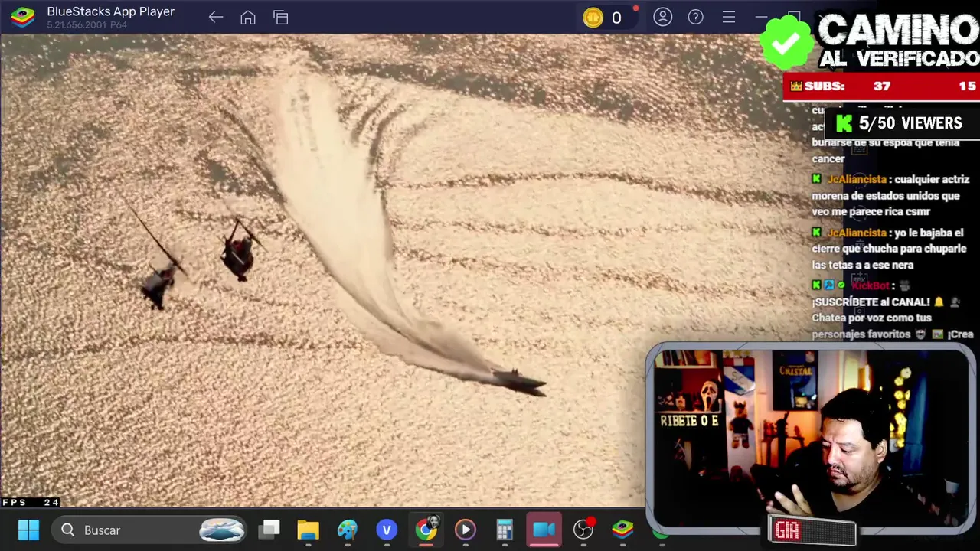Screen dimensions: 980x551
Task: Open the BlueStacks help question mark icon
Action: [695, 17]
